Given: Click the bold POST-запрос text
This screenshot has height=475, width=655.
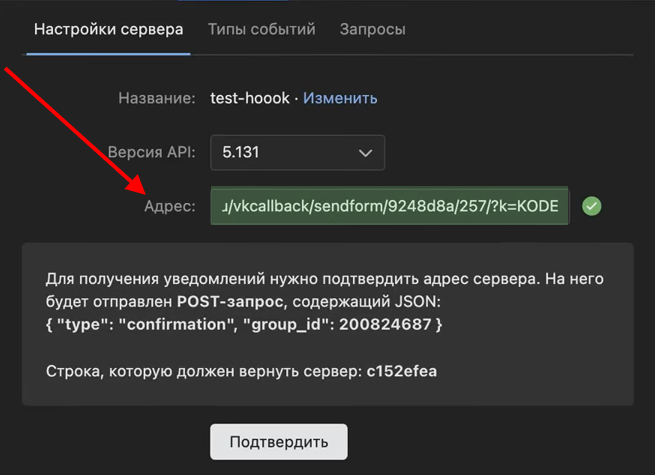Looking at the screenshot, I should pos(236,302).
